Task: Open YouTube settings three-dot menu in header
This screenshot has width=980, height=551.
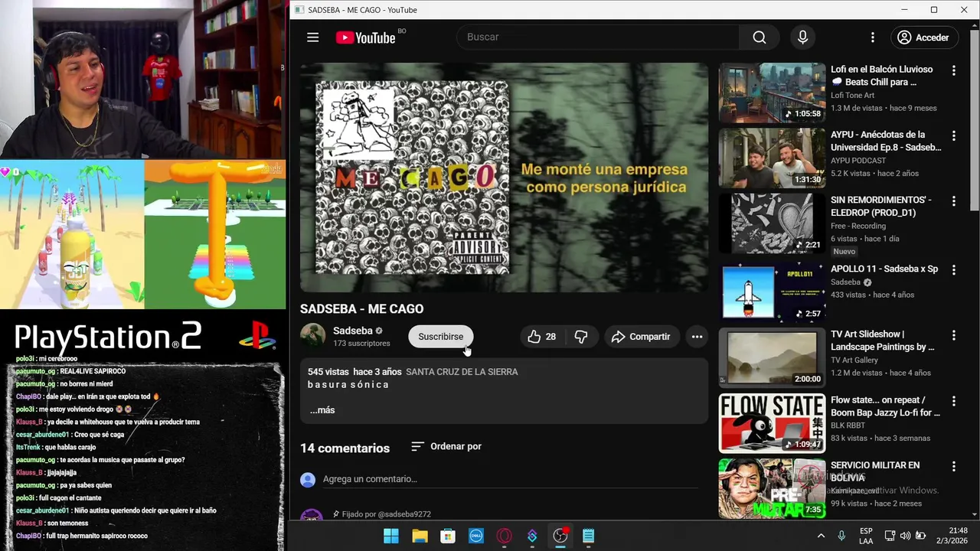Action: (x=872, y=37)
